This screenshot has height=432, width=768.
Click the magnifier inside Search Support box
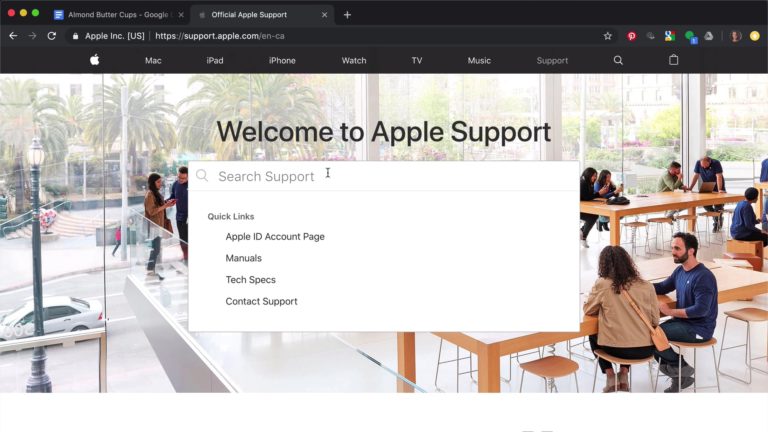click(202, 175)
